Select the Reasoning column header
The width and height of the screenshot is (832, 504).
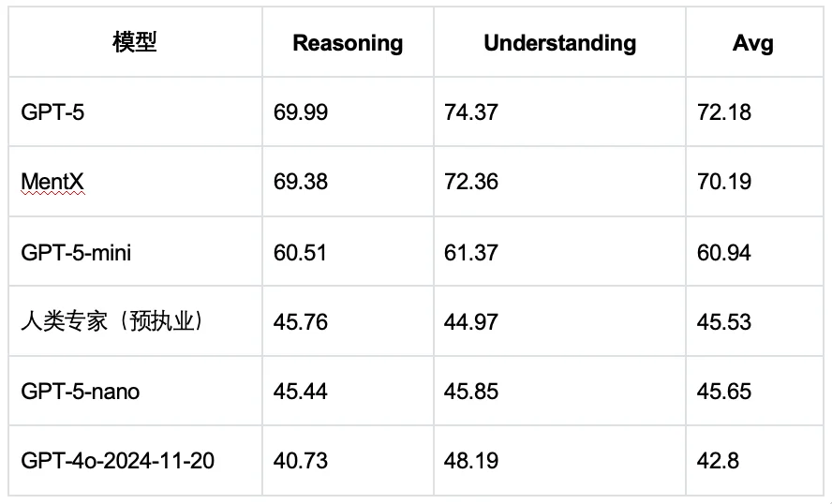[348, 43]
